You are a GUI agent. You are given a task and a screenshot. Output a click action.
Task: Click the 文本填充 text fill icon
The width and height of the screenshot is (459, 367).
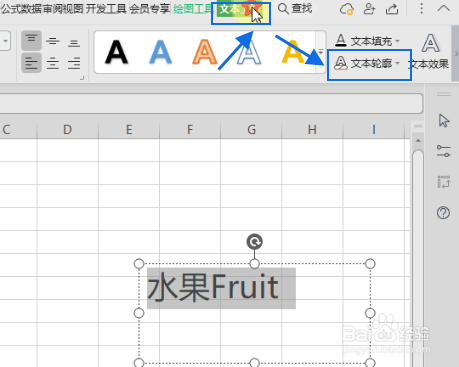341,41
